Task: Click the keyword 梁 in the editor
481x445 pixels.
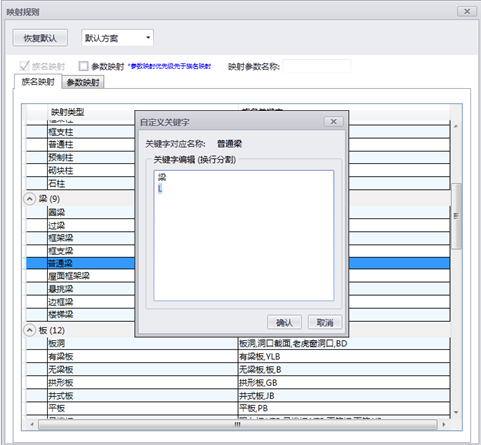Action: (162, 177)
